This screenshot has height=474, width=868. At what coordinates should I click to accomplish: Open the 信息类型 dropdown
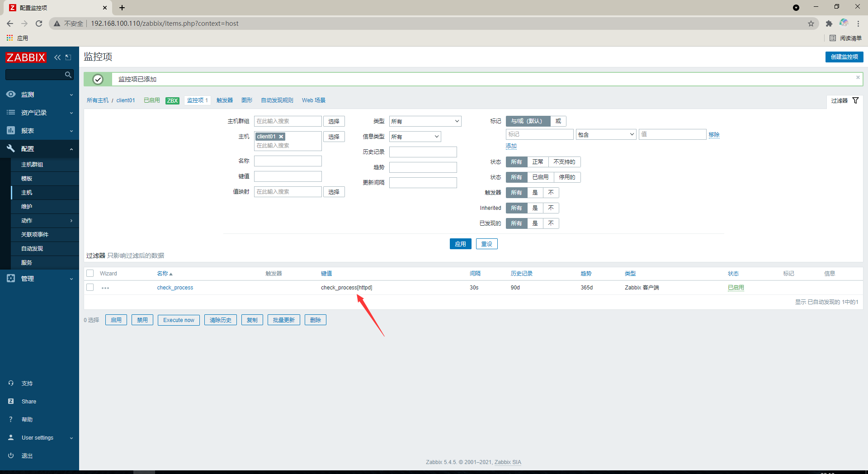(x=415, y=137)
